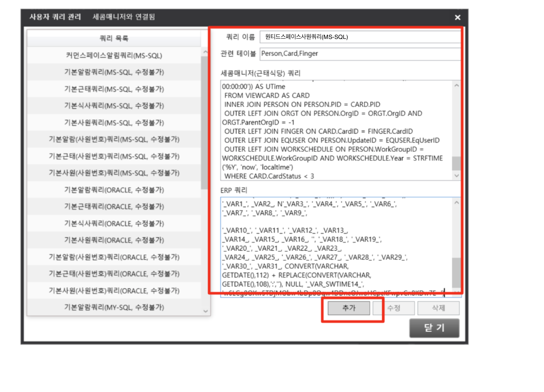
Task: Select 기본사원(사원번호)쿼리(MS-SQL, 수정불가) item
Action: pos(114,173)
